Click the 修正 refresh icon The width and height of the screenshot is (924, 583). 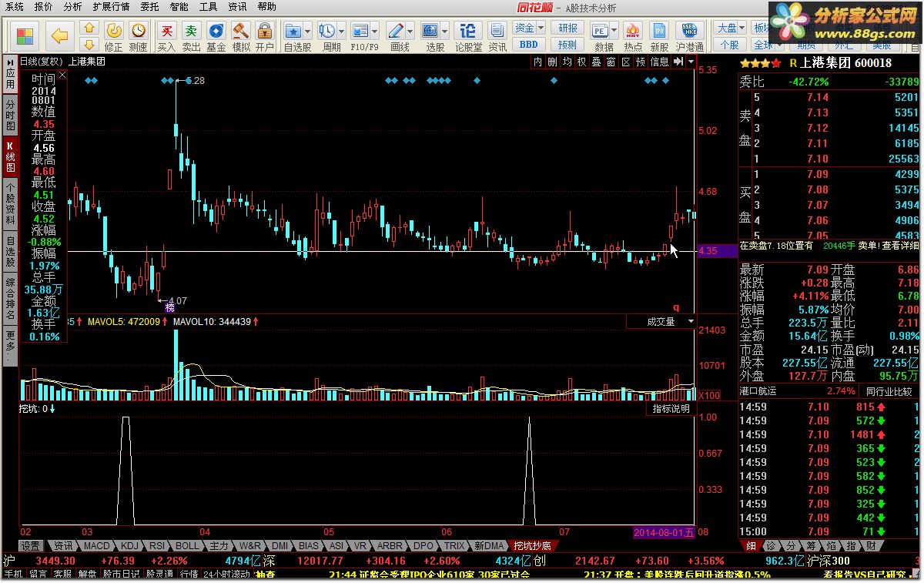pos(113,31)
